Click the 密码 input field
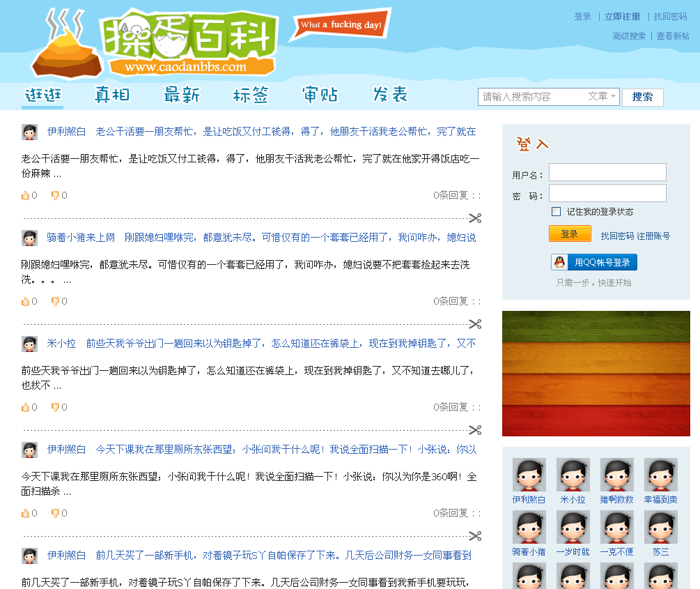The height and width of the screenshot is (589, 700). click(x=607, y=193)
